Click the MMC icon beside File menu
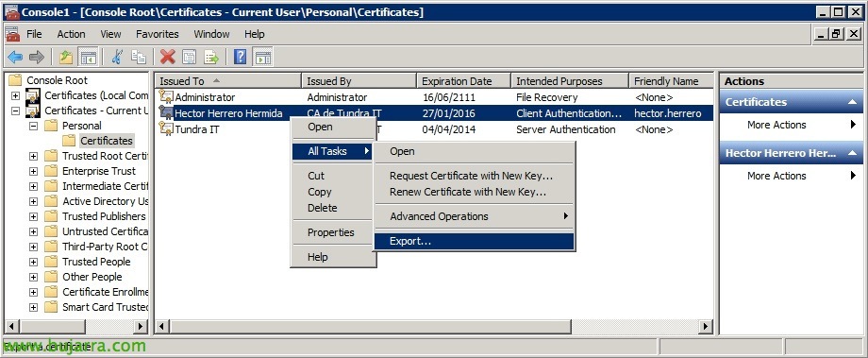The width and height of the screenshot is (868, 358). [12, 34]
